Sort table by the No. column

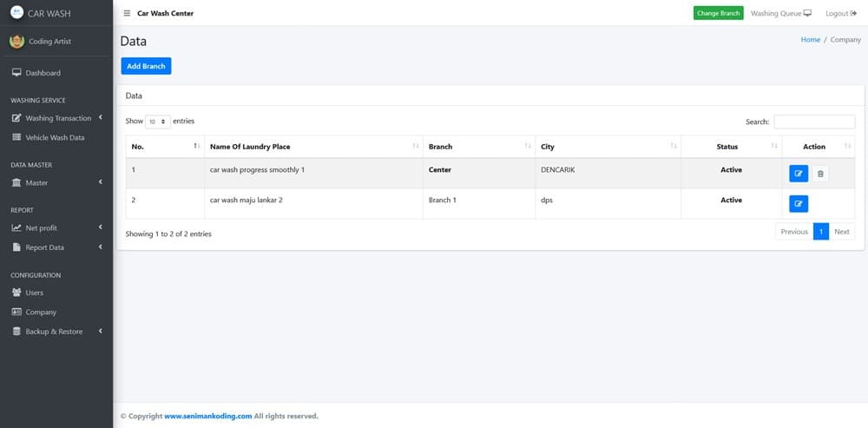pos(165,147)
